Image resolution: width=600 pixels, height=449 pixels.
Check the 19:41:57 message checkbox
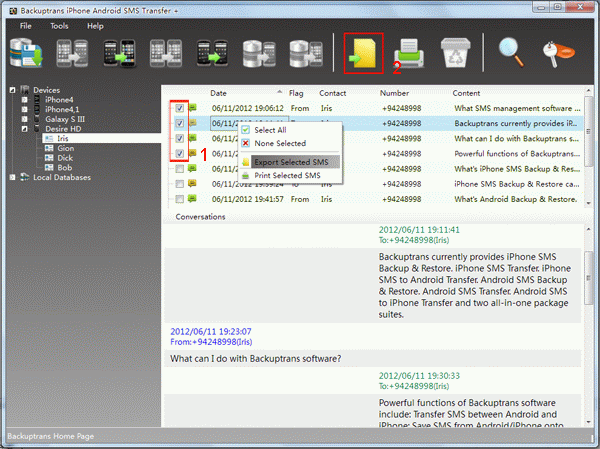[x=179, y=199]
